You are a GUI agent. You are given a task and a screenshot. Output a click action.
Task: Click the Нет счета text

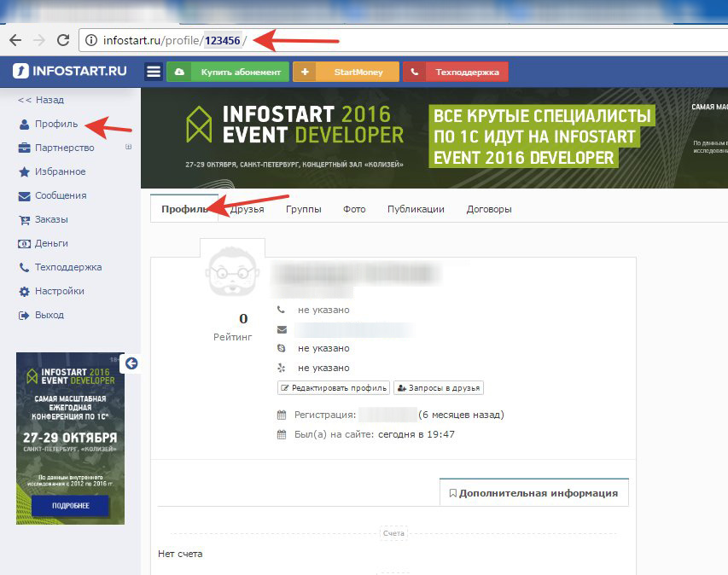(x=180, y=554)
